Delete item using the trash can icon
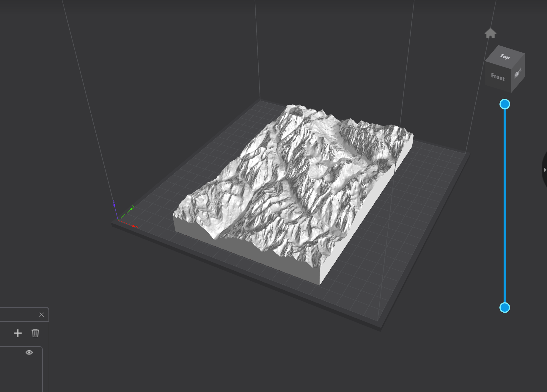The image size is (547, 392). pos(35,333)
